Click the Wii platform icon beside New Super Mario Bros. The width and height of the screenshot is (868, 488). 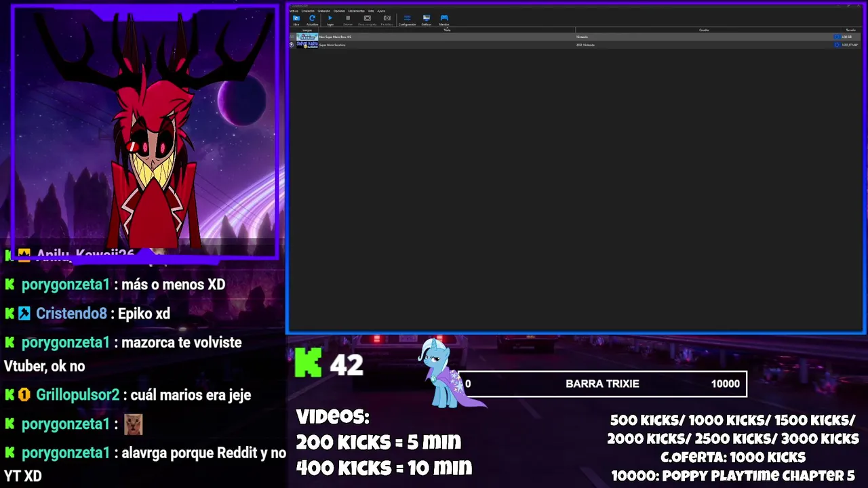point(292,37)
